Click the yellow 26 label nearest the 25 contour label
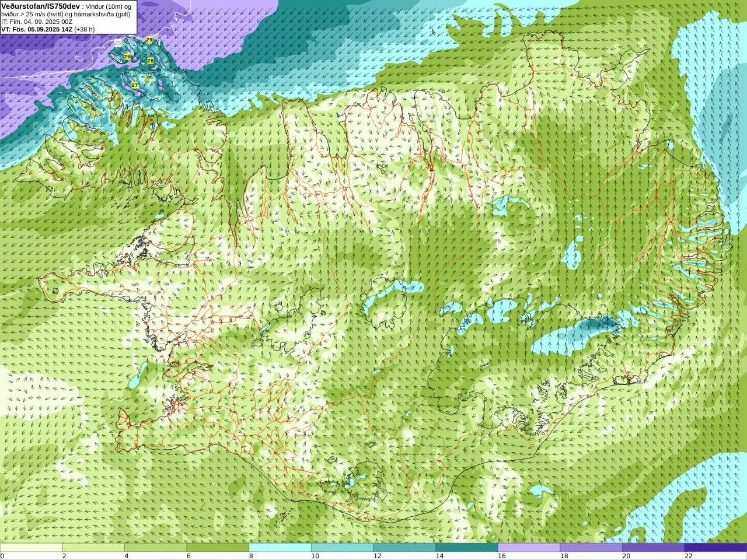747x560 pixels. (127, 57)
